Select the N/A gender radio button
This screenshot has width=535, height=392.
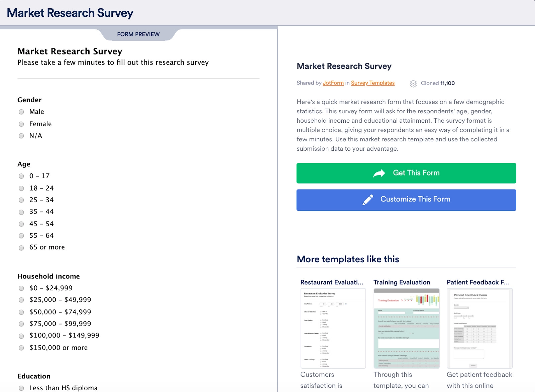pyautogui.click(x=21, y=136)
